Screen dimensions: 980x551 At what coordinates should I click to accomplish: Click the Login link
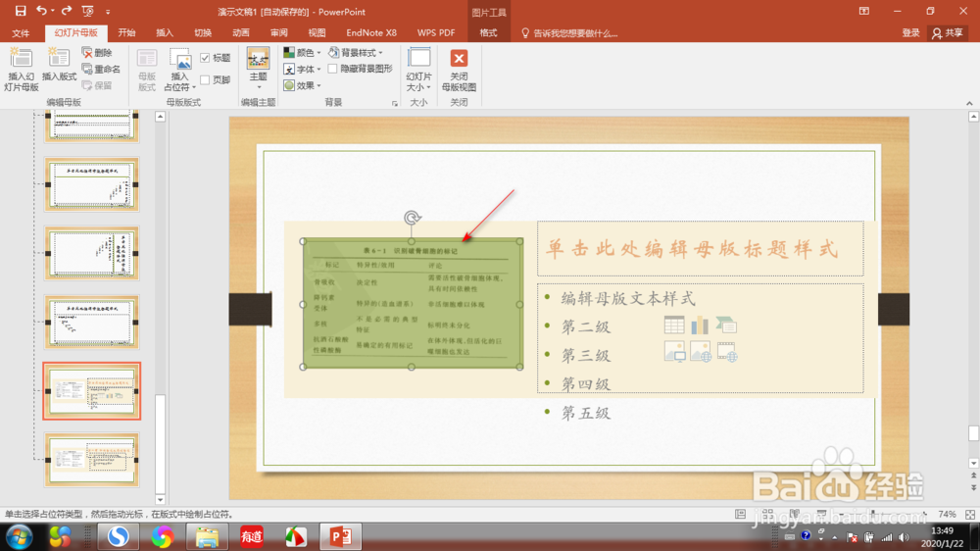[910, 33]
